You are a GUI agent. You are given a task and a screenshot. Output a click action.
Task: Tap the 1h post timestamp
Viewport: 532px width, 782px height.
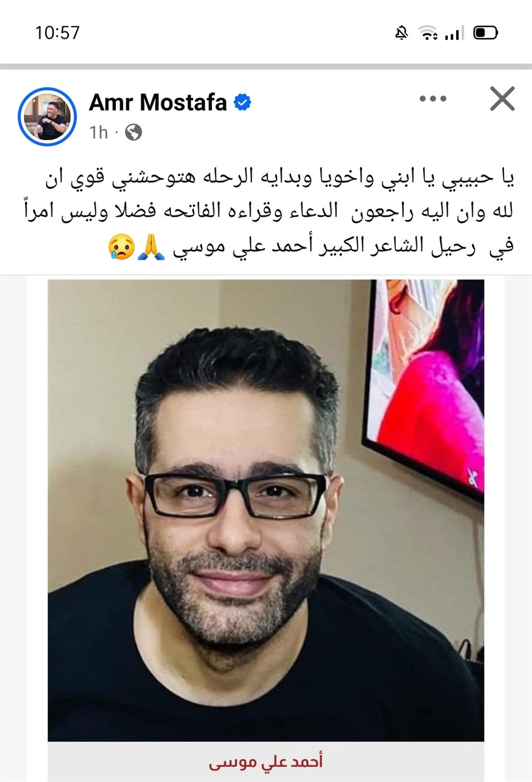click(99, 132)
